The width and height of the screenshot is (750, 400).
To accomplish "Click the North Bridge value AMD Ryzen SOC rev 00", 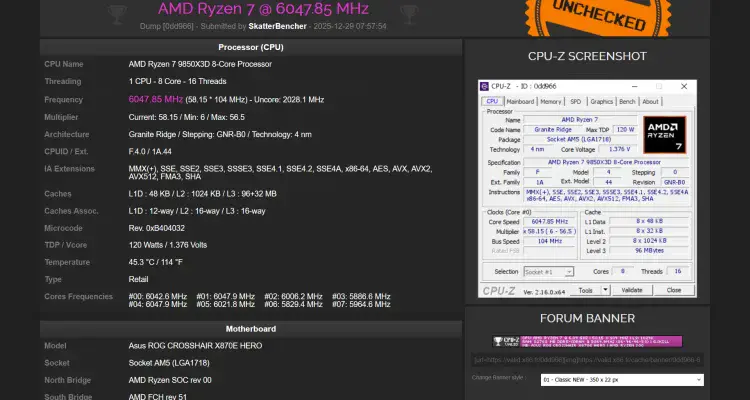I will (170, 380).
